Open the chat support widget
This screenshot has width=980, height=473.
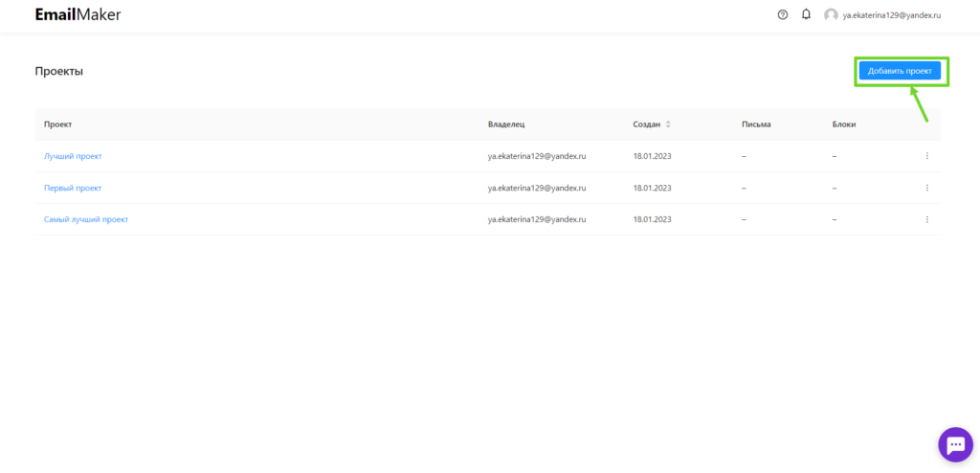pyautogui.click(x=956, y=445)
